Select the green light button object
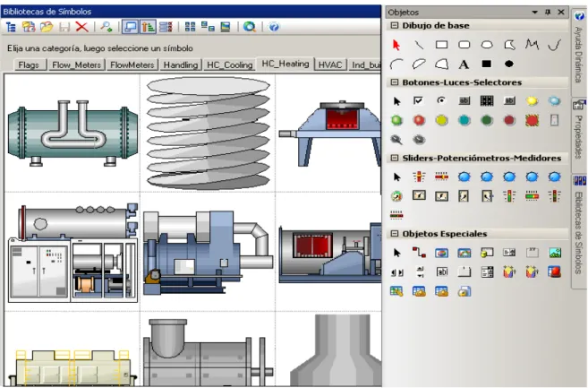 [x=396, y=120]
